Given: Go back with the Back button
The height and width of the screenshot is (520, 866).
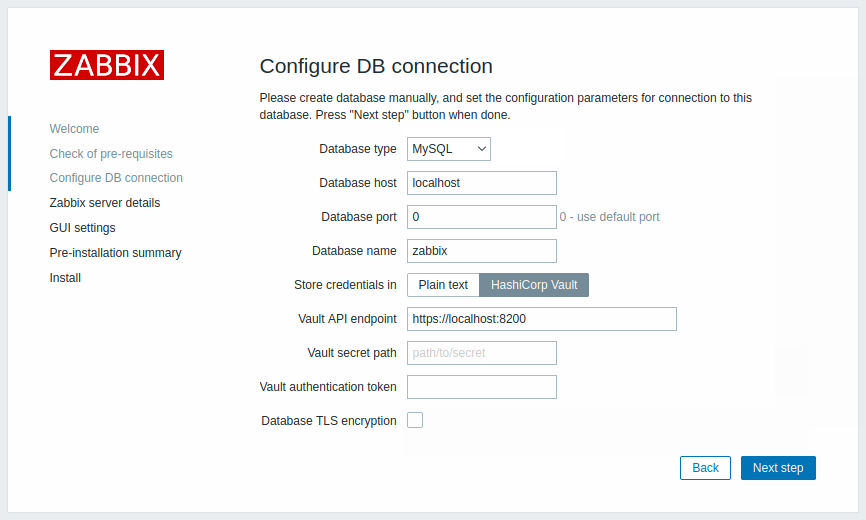Looking at the screenshot, I should click(705, 468).
